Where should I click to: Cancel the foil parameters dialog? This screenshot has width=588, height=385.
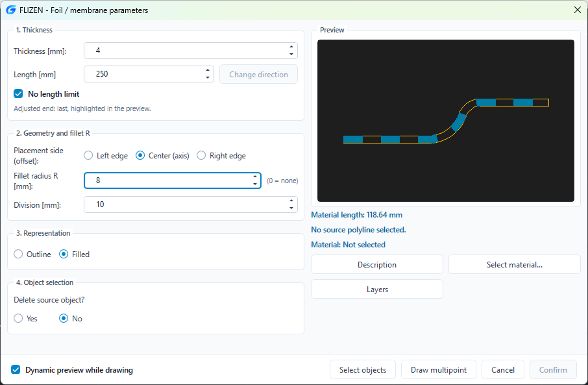[x=503, y=369]
